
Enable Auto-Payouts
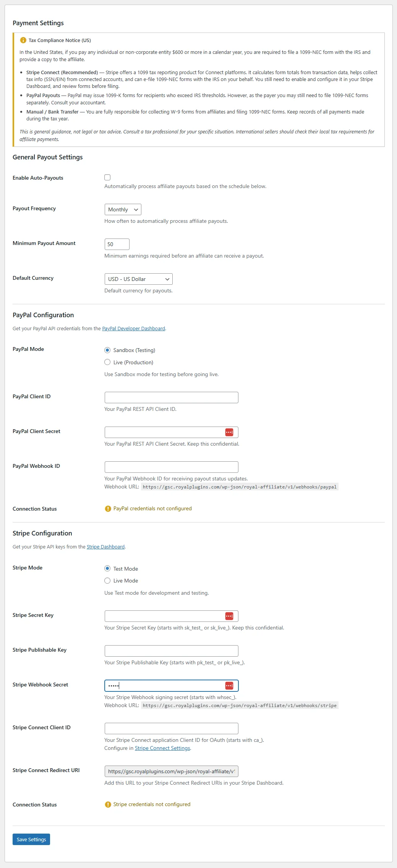pos(107,177)
